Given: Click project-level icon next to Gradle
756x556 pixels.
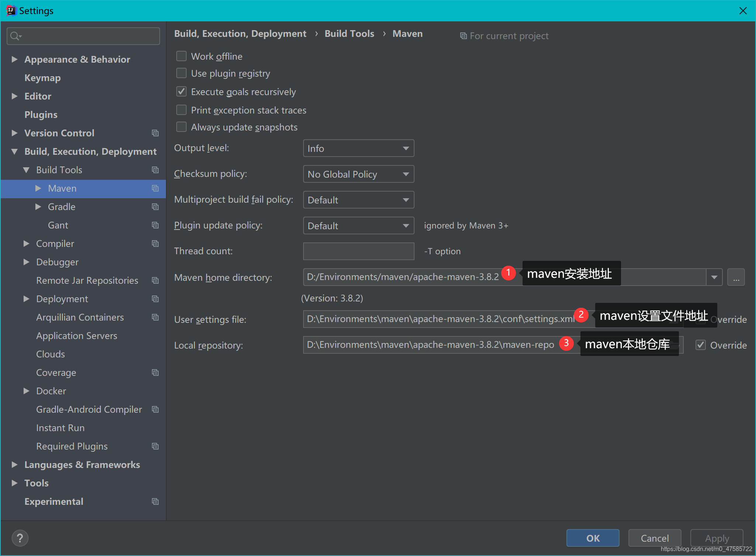Looking at the screenshot, I should (x=155, y=207).
